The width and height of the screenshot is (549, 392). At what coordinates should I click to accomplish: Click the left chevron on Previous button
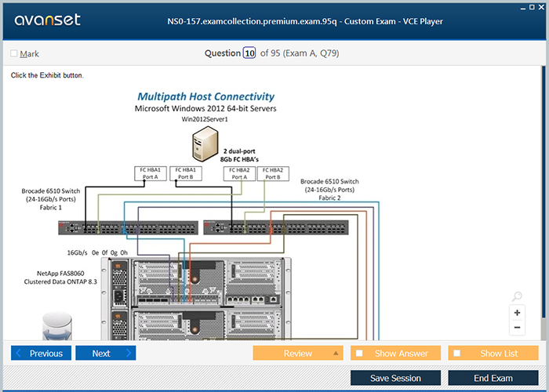[x=19, y=353]
